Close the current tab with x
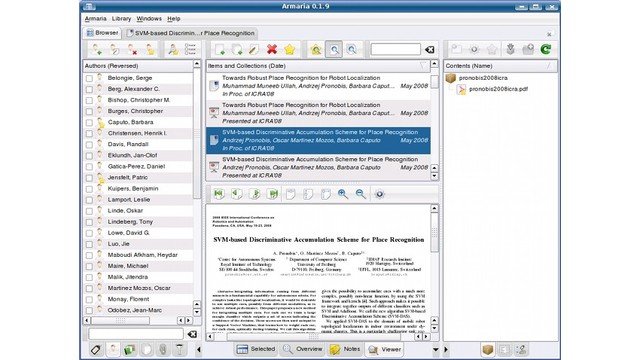Image resolution: width=640 pixels, height=360 pixels. coord(549,34)
